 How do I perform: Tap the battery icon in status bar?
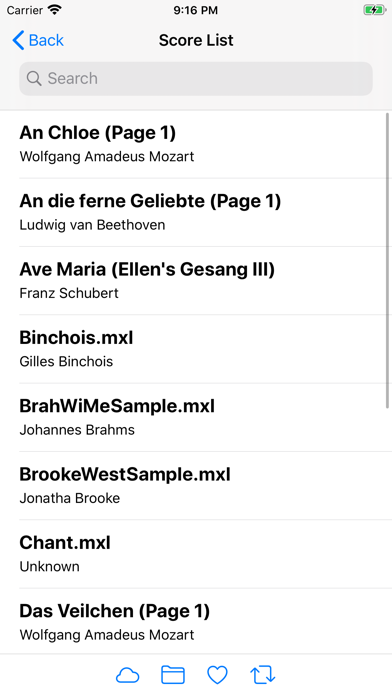point(374,10)
